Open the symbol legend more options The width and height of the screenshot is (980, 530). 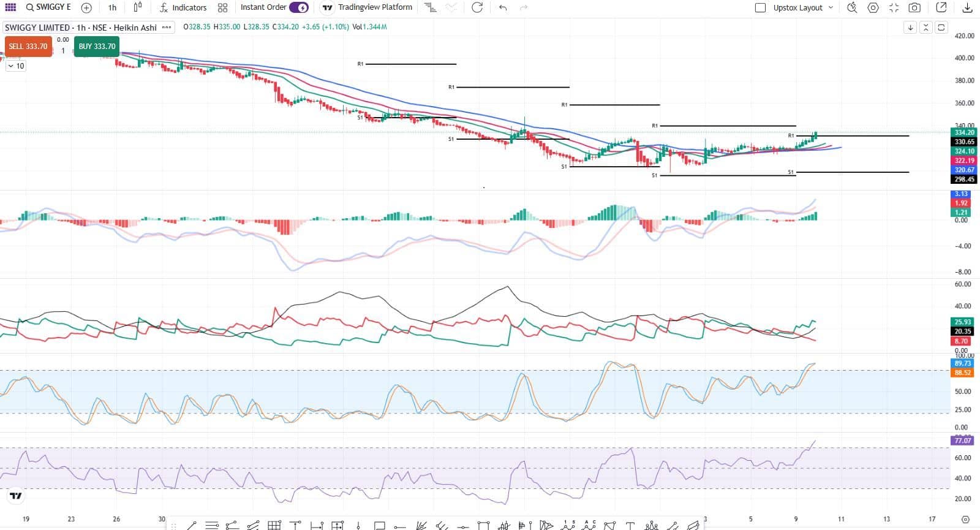pos(167,28)
